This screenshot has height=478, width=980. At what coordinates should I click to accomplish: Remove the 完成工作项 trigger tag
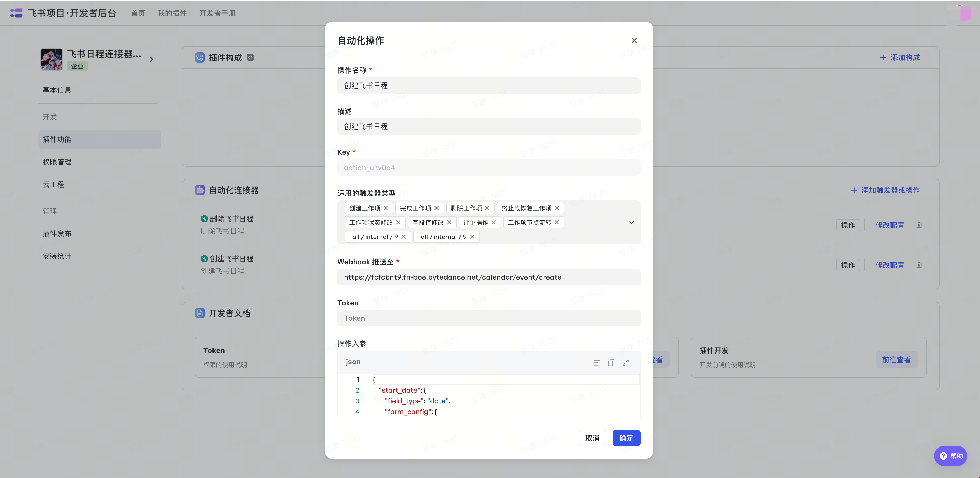[x=437, y=208]
